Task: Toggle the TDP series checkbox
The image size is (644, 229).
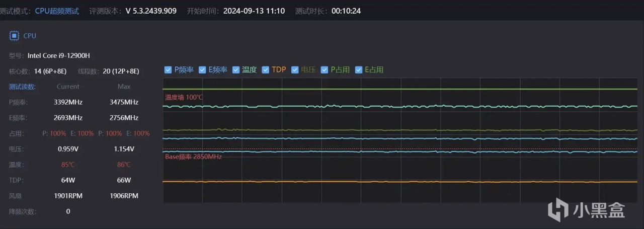Action: pos(266,70)
